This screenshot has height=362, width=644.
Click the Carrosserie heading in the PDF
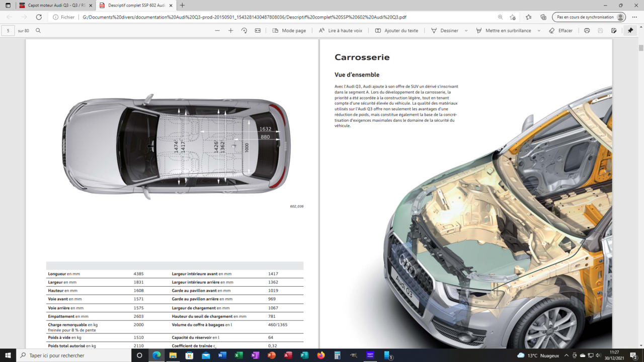tap(362, 57)
